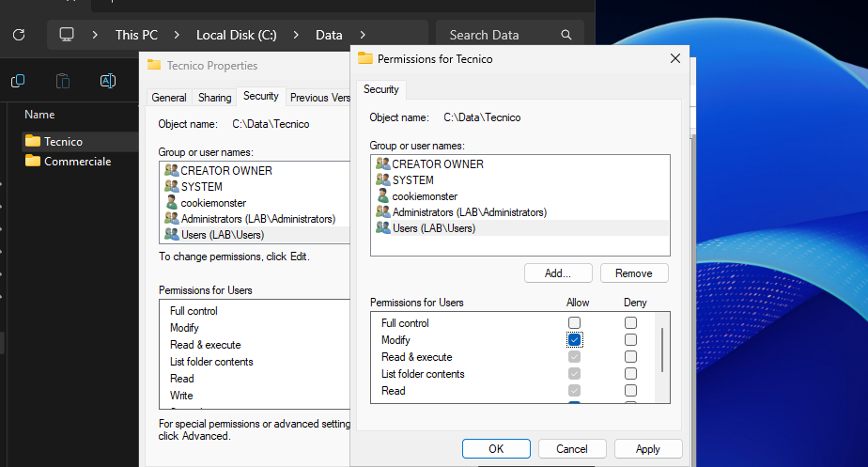Screen dimensions: 868x467
Task: Enable Allow checkbox for Full control
Action: 574,323
